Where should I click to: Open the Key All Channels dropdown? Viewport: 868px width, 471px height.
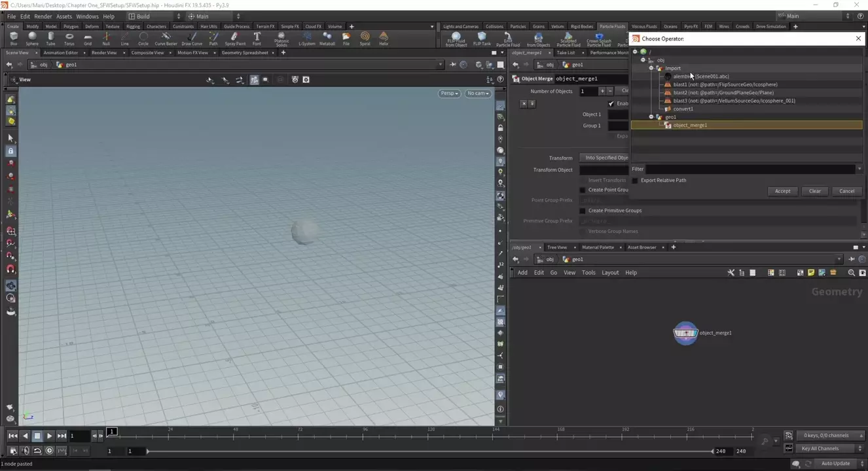tap(823, 449)
